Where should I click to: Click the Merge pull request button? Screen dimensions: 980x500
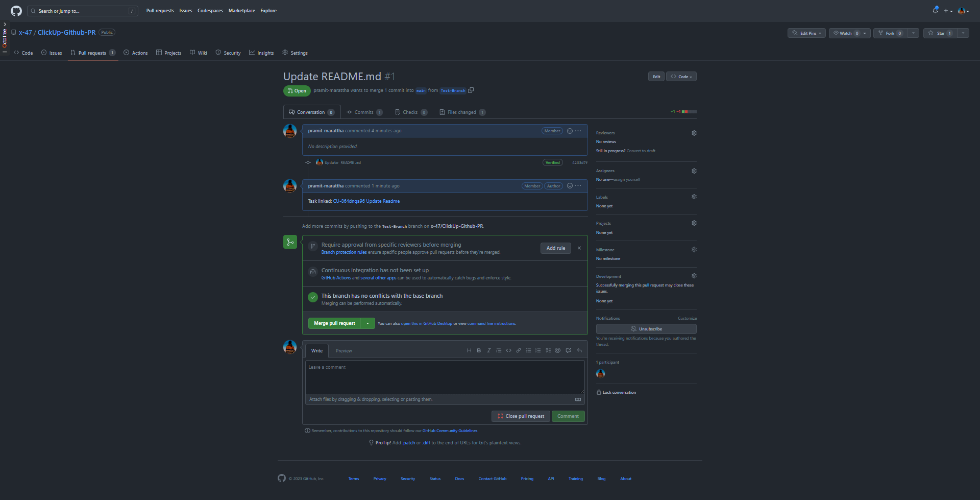(334, 323)
